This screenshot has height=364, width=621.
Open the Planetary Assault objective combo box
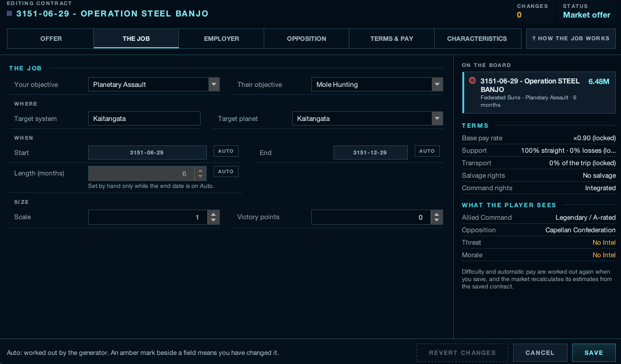(x=153, y=84)
